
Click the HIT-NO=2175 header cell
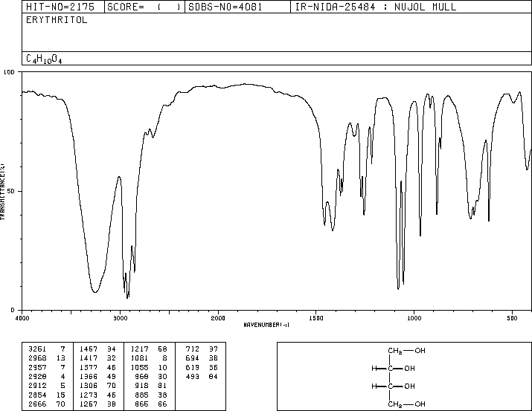point(60,7)
